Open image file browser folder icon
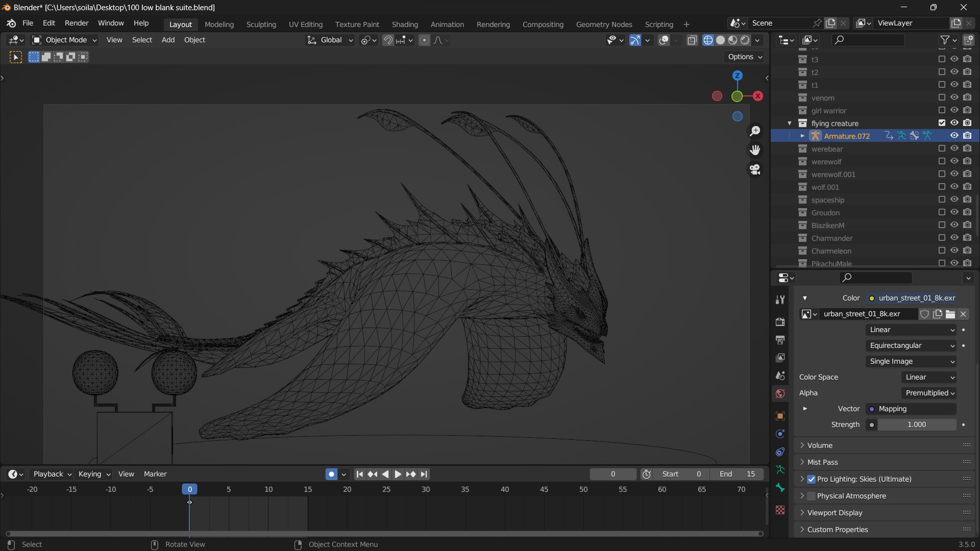Viewport: 980px width, 551px height. pyautogui.click(x=950, y=314)
